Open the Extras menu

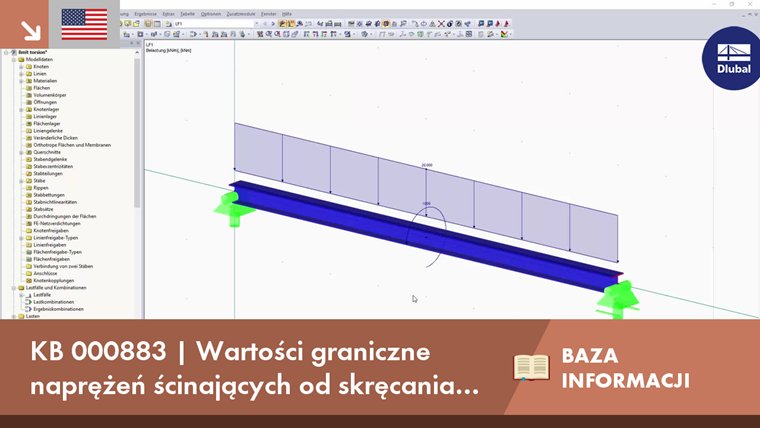tap(168, 14)
